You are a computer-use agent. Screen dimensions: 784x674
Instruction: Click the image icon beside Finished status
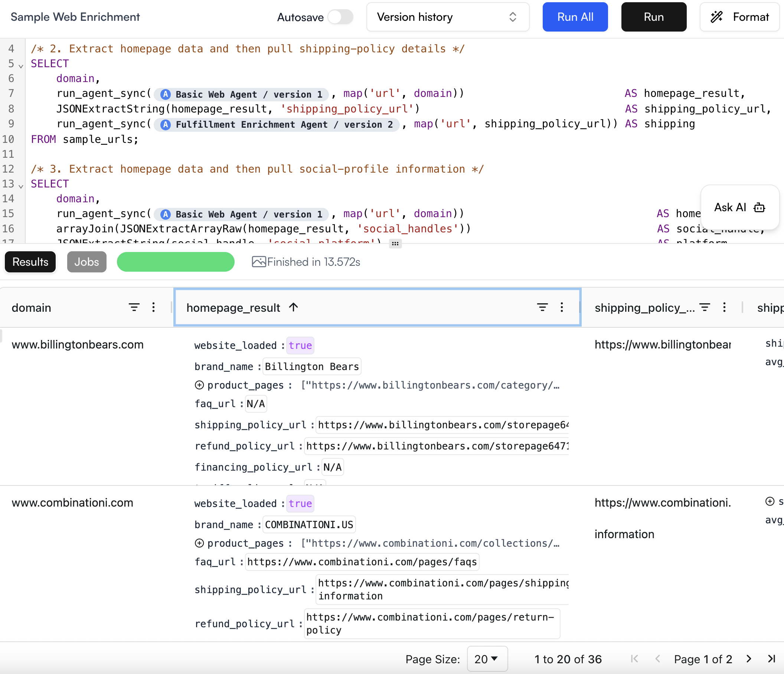[259, 262]
